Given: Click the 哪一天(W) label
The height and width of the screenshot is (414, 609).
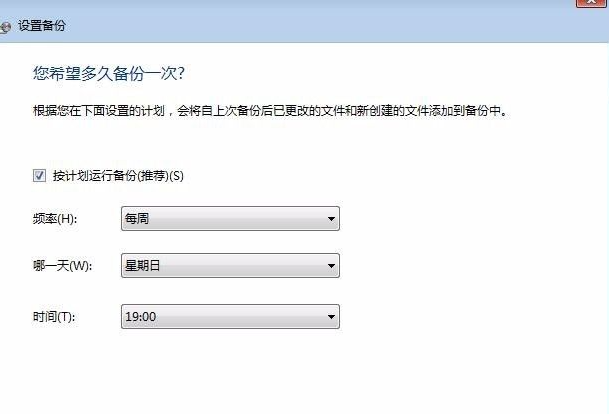Looking at the screenshot, I should (x=62, y=266).
